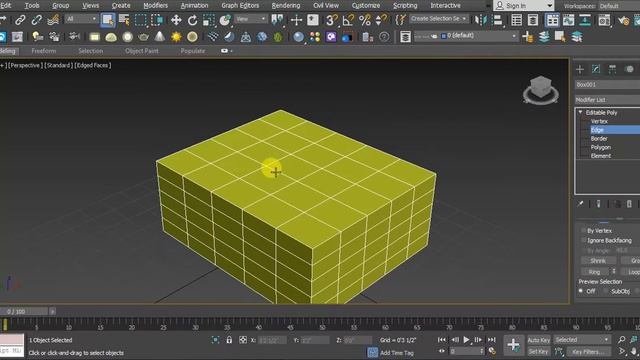Open the Curve Editor icon
The image size is (640, 360).
569,20
